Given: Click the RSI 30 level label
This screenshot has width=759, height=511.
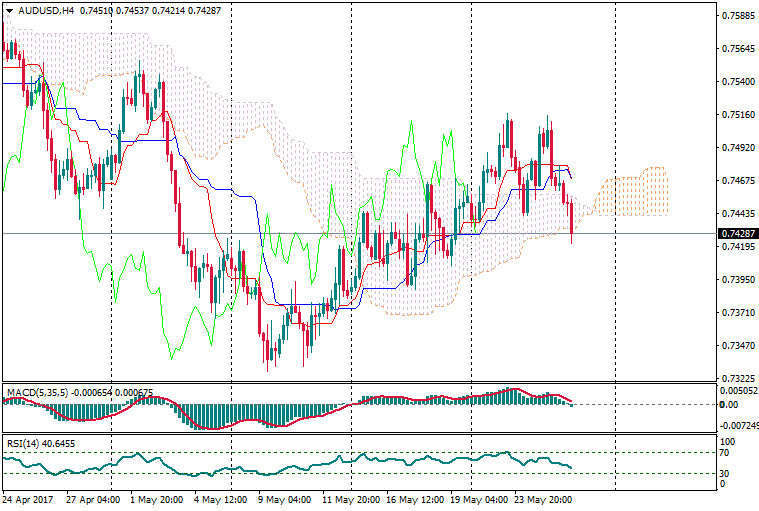Looking at the screenshot, I should click(726, 473).
